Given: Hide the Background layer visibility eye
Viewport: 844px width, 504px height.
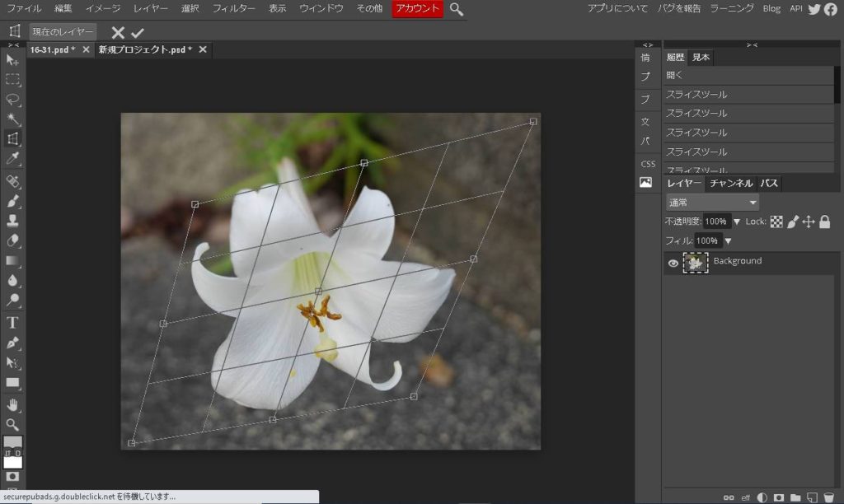Looking at the screenshot, I should coord(673,263).
